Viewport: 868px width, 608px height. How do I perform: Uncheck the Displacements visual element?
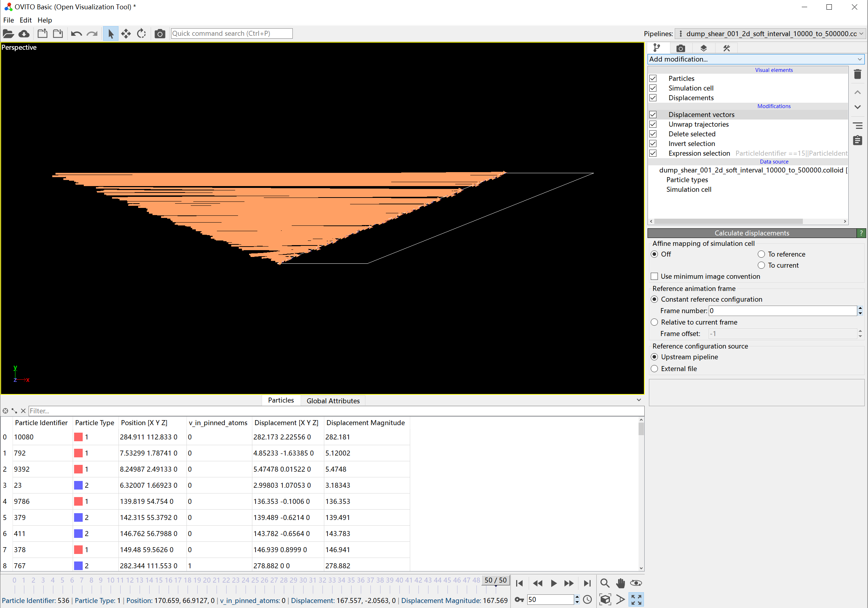point(653,98)
